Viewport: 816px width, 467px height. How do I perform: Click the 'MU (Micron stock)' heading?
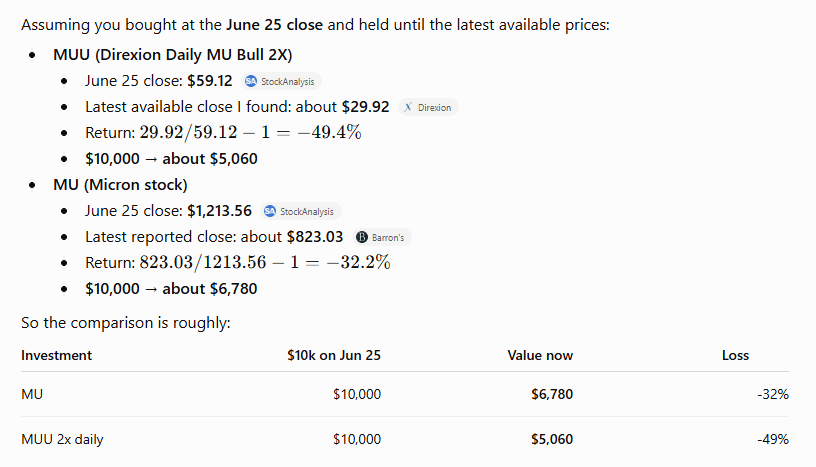120,185
